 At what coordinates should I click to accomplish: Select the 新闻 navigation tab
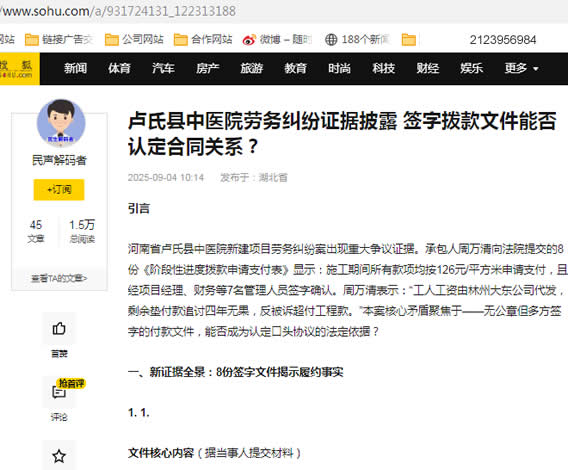point(75,68)
